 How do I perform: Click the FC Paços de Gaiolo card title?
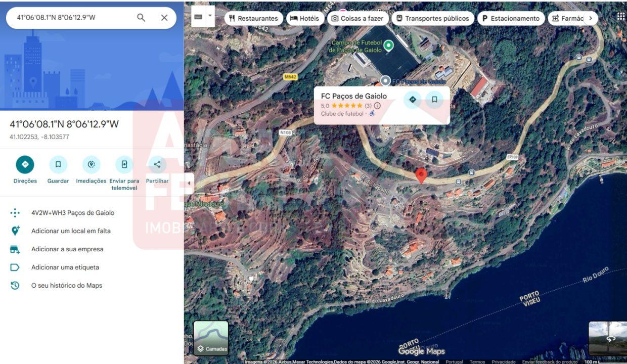tap(354, 96)
